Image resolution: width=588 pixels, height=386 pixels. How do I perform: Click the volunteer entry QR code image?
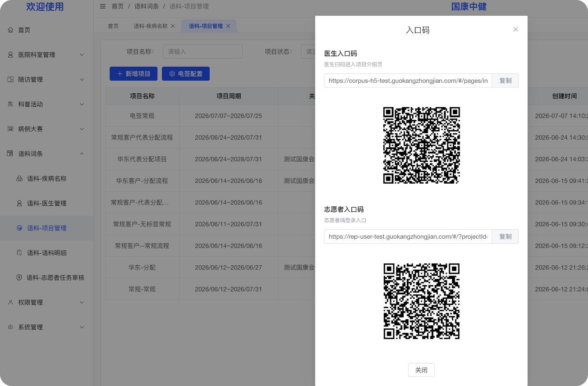[x=421, y=301]
